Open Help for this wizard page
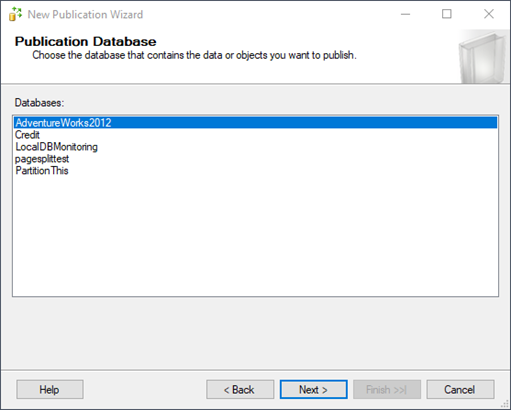The image size is (511, 410). click(x=50, y=389)
